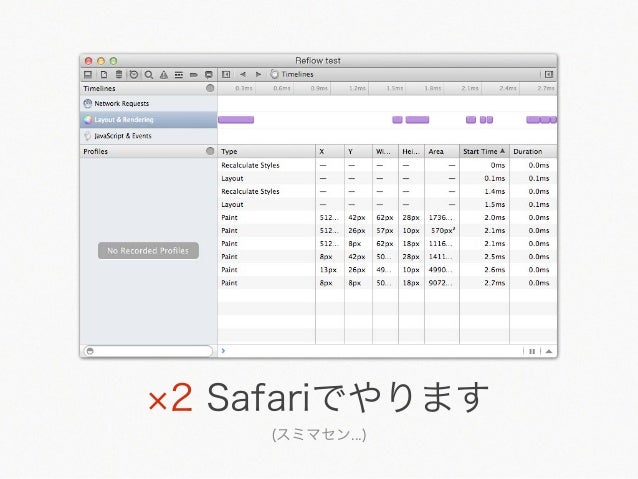
Task: Select the Network Requests timeline
Action: click(x=149, y=103)
